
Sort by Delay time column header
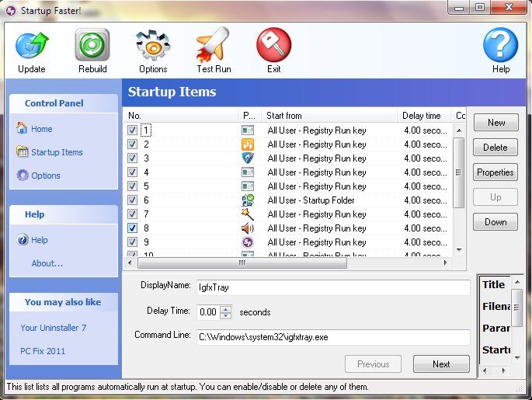(424, 116)
